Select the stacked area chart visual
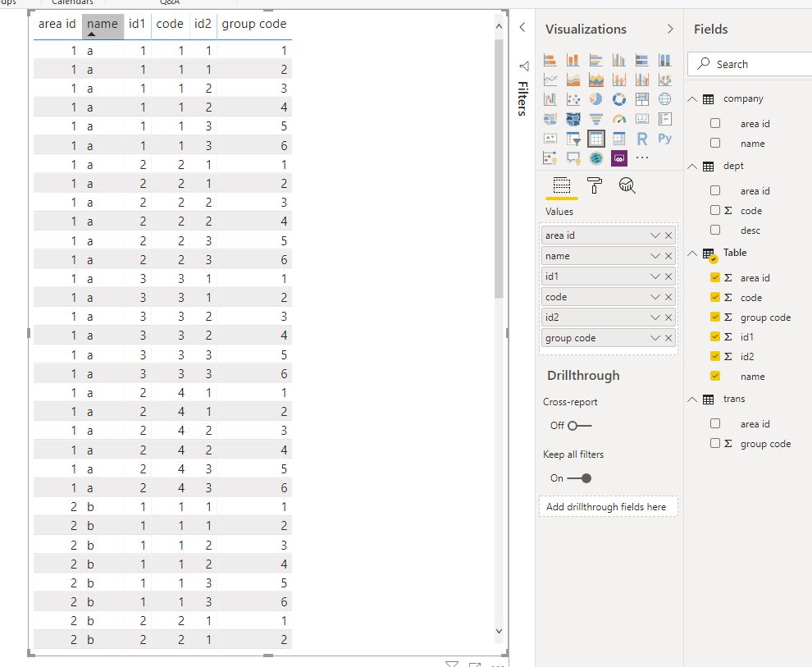 coord(596,80)
